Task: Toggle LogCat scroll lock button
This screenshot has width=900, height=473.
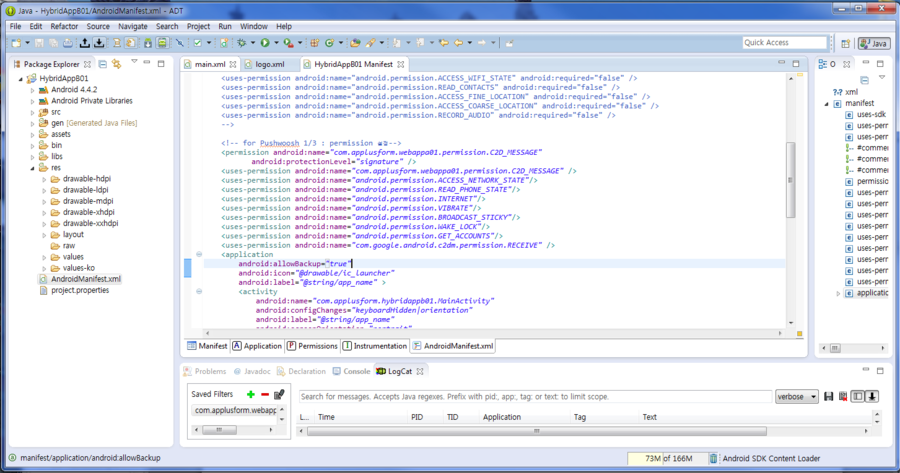Action: point(872,397)
